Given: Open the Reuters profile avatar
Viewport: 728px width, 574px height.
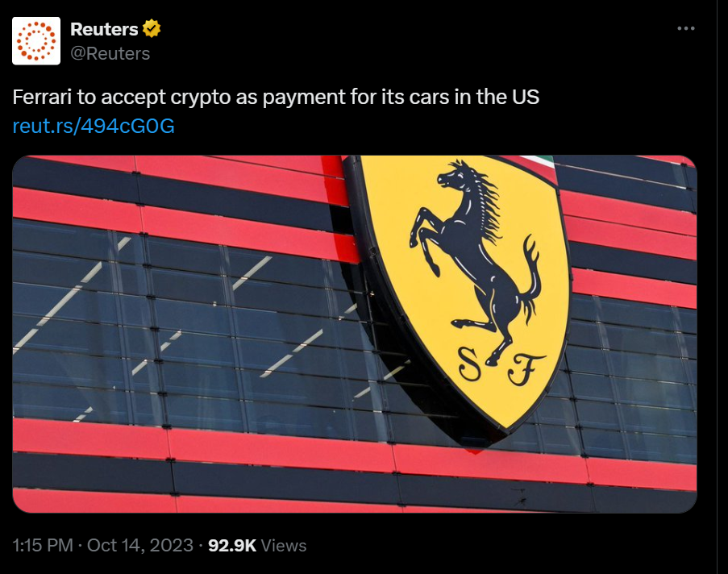Looking at the screenshot, I should [x=36, y=41].
